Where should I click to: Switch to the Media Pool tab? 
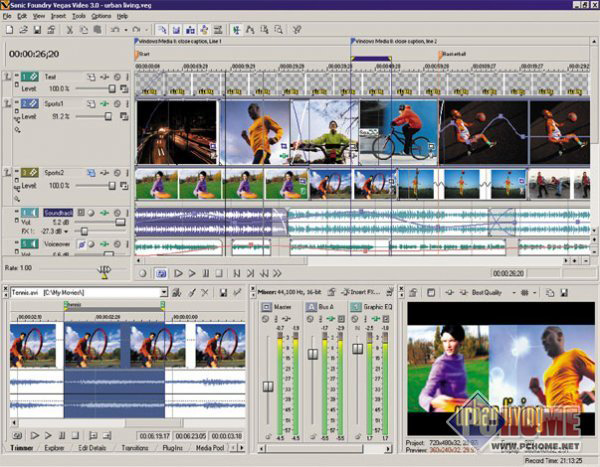pyautogui.click(x=210, y=447)
